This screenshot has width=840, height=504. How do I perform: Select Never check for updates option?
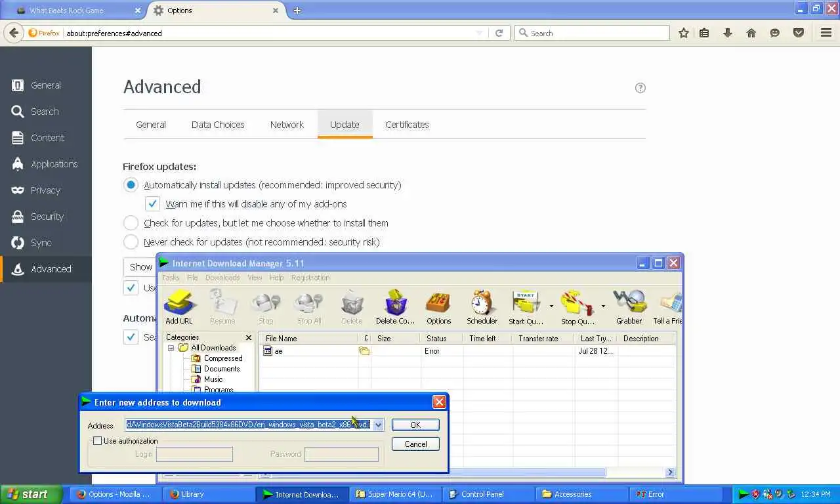tap(131, 242)
